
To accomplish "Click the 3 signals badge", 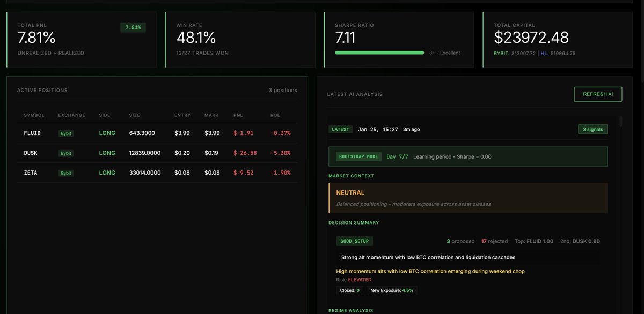I will 592,129.
